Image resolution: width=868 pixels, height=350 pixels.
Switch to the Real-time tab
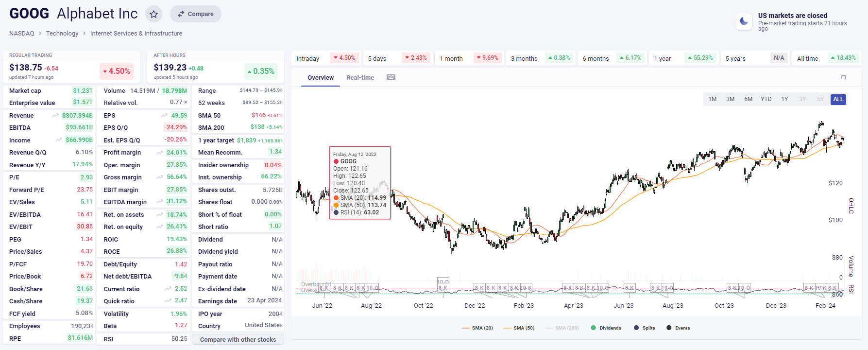click(x=360, y=78)
